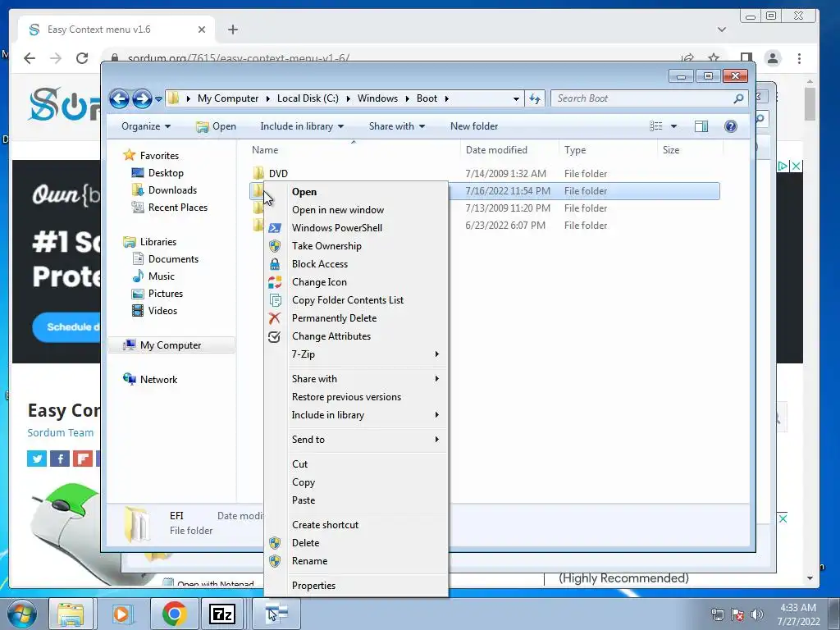Close the Easy Context menu browser tab
The image size is (840, 630).
point(202,30)
